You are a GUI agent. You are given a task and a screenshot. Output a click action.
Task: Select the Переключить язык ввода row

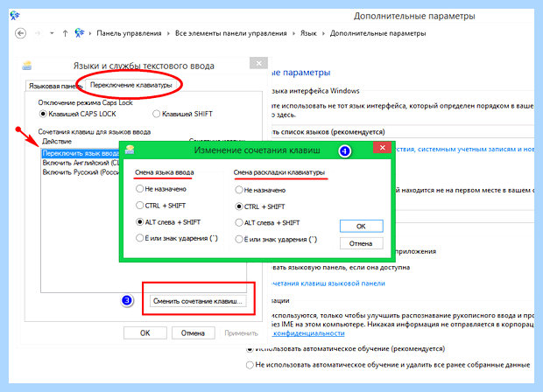click(81, 153)
